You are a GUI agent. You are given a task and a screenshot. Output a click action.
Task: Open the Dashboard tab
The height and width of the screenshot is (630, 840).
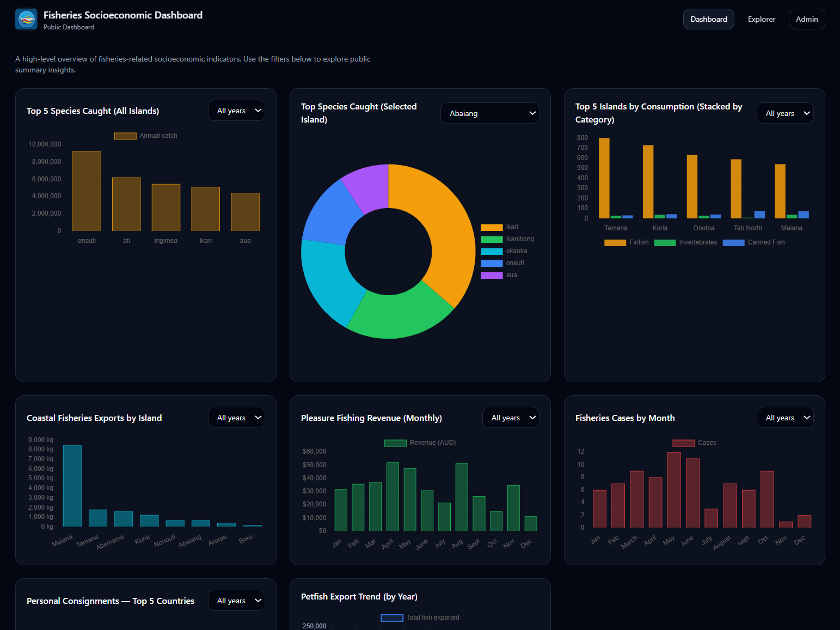pyautogui.click(x=709, y=19)
